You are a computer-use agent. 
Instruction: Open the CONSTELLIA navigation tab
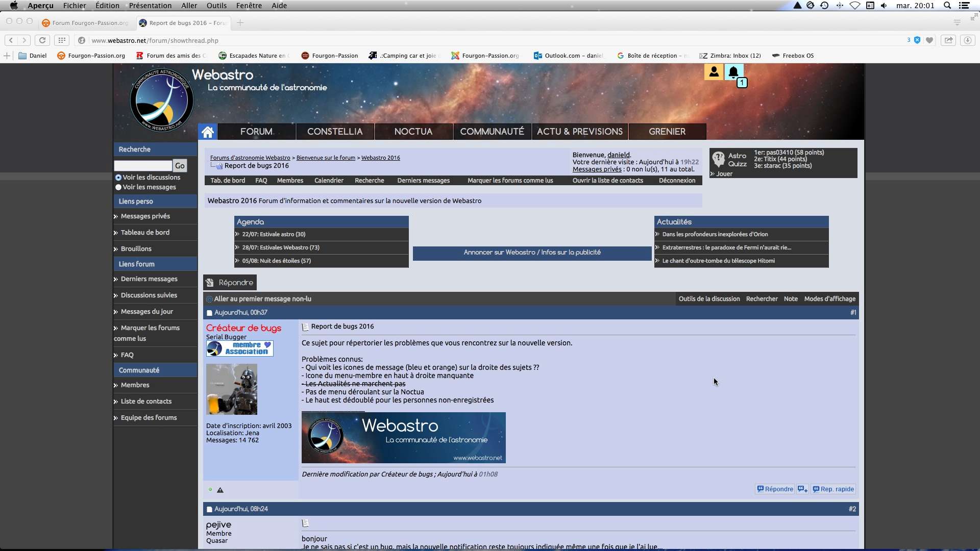tap(335, 132)
